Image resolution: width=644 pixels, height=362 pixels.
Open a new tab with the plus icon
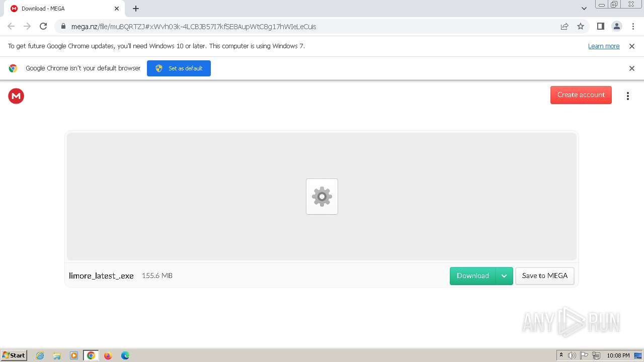tap(136, 9)
